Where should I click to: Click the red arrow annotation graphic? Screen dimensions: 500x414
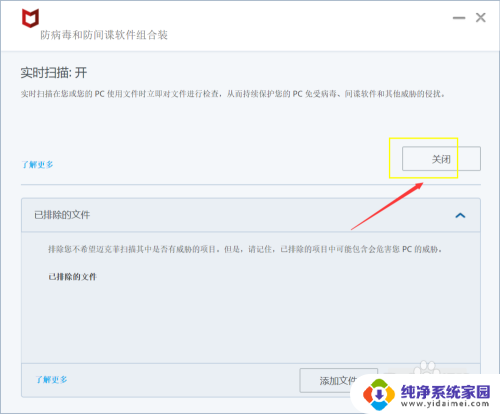387,206
